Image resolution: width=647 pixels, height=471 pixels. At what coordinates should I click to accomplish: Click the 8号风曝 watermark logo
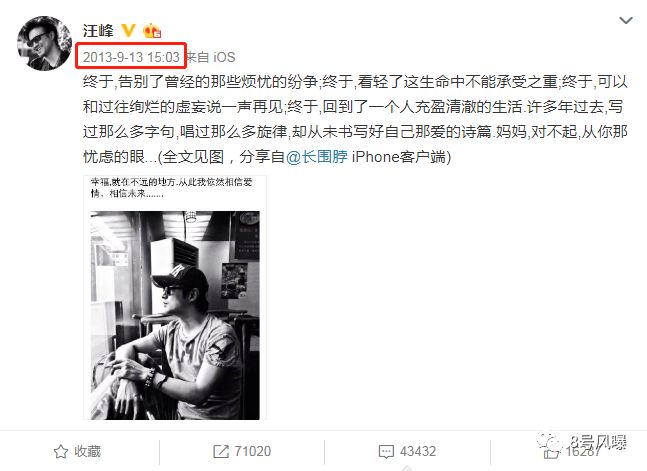[x=582, y=444]
